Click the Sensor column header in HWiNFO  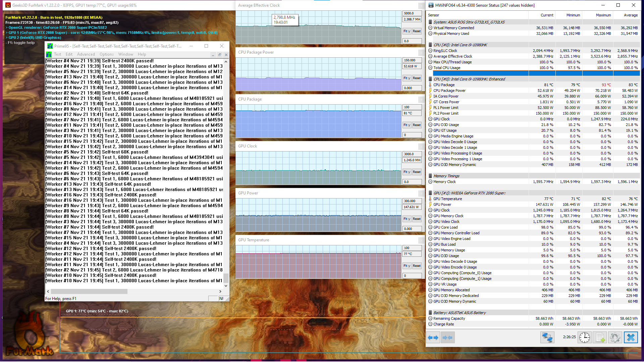click(478, 15)
